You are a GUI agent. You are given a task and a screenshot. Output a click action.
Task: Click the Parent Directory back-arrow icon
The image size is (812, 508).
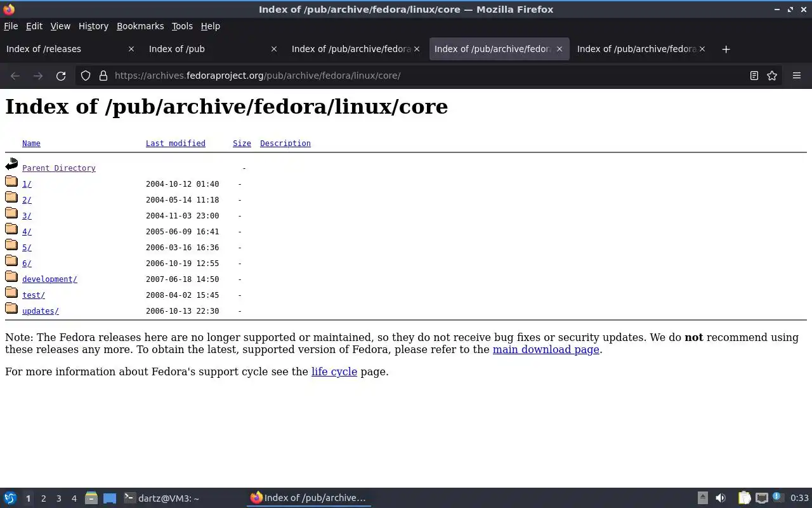[11, 165]
